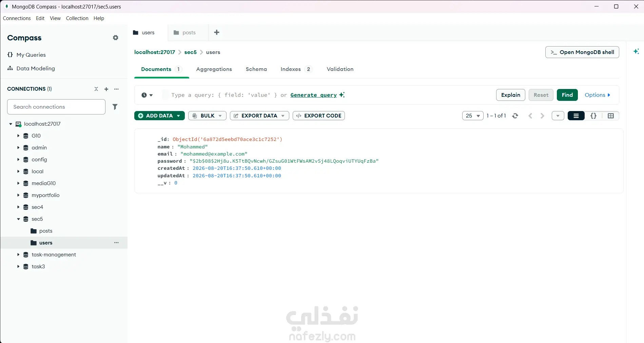Refresh the documents list
Viewport: 644px width, 343px height.
[x=515, y=116]
